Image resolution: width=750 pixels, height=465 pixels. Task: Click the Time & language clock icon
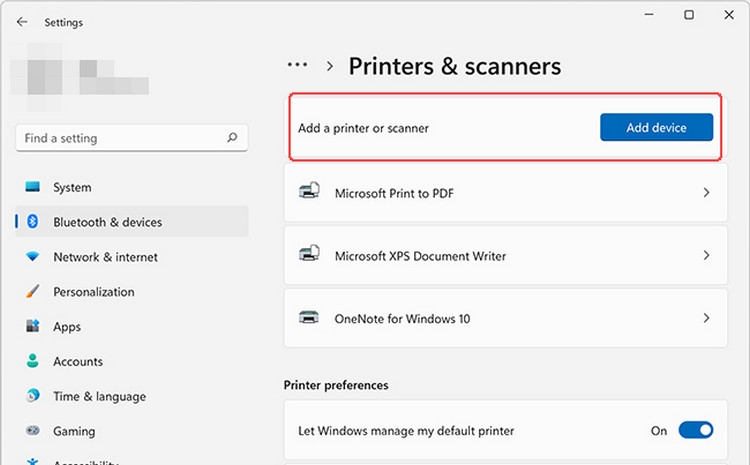coord(33,396)
